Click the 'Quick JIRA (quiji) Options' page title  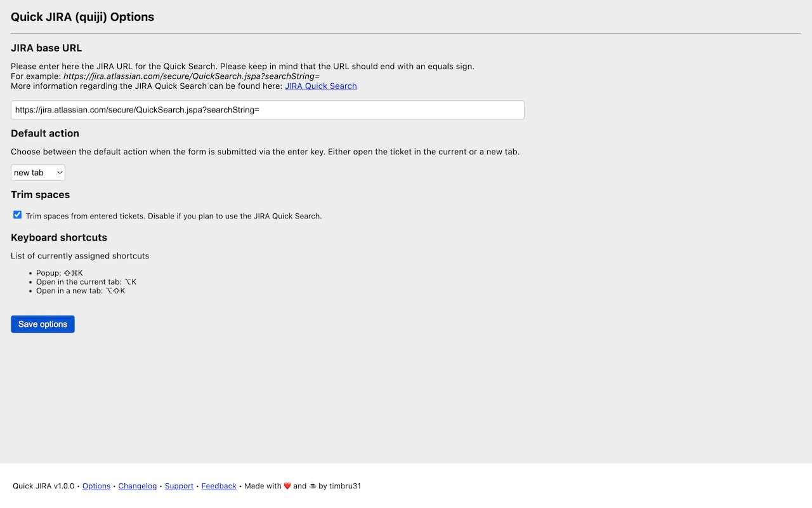[x=82, y=17]
